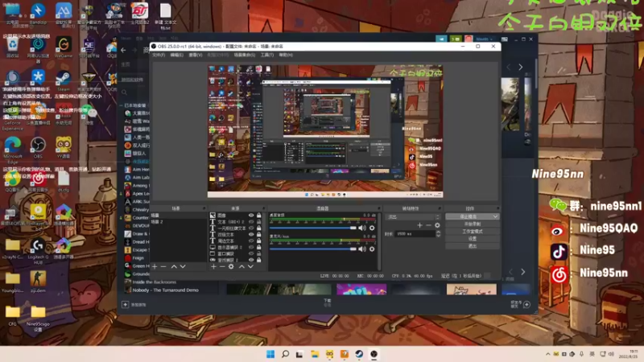
Task: Move selected scene down in Scenes panel
Action: pyautogui.click(x=183, y=267)
